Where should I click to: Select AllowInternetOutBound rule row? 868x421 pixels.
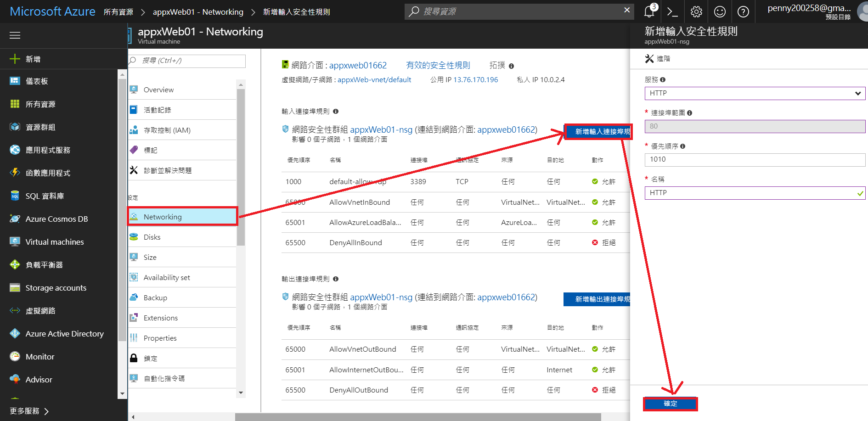point(456,370)
